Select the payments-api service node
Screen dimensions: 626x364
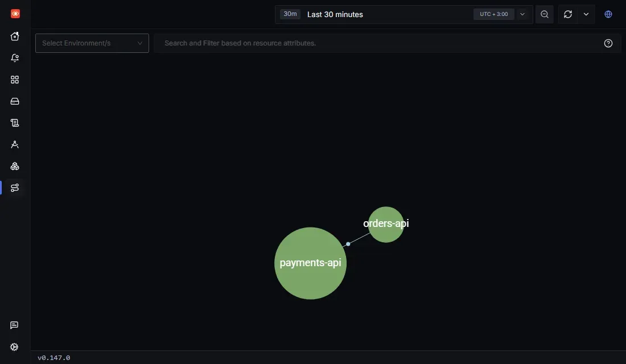(310, 263)
